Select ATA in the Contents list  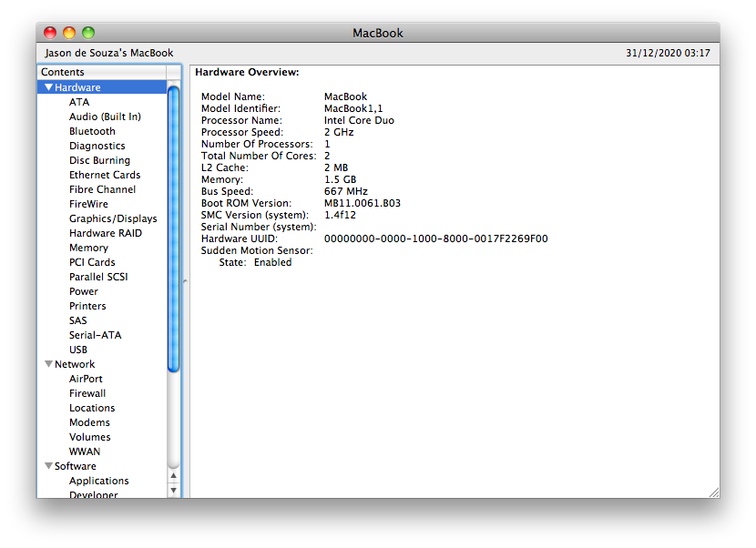tap(79, 102)
